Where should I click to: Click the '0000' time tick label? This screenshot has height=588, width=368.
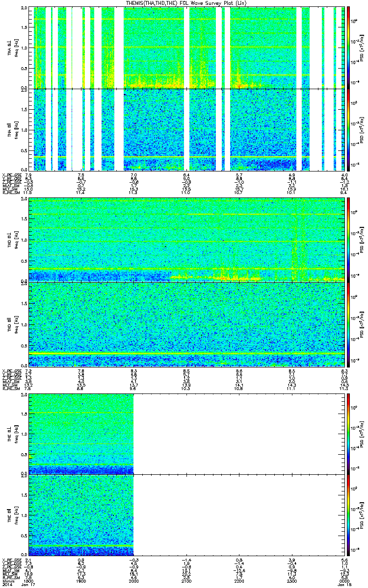coord(344,581)
